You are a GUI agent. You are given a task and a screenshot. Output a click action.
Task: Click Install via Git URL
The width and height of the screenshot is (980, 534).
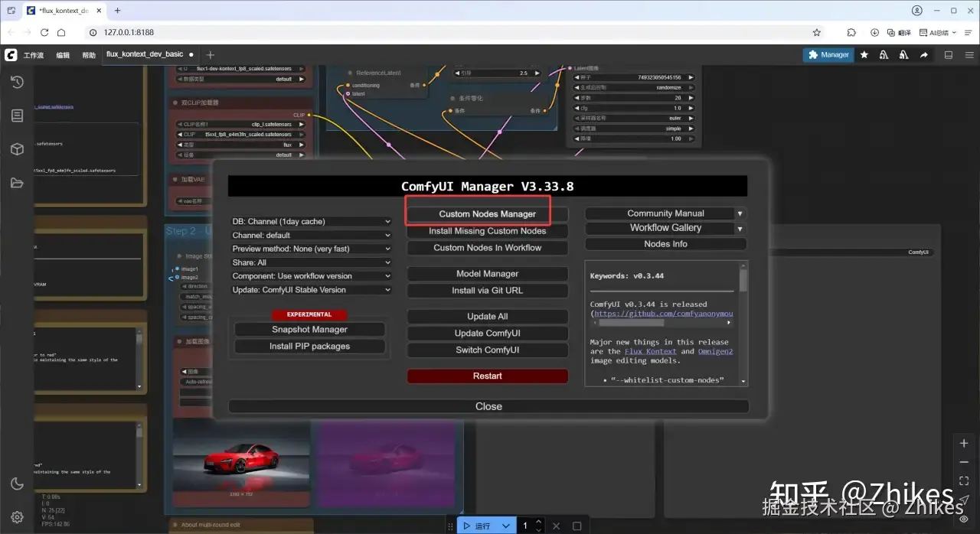point(488,291)
